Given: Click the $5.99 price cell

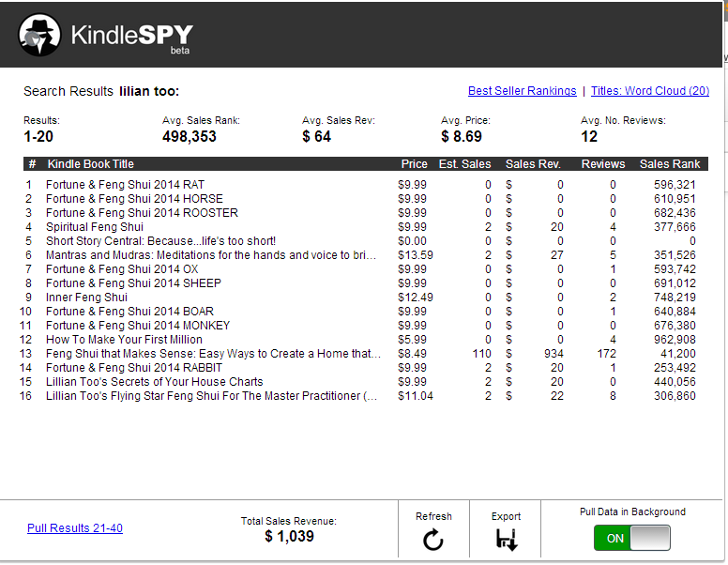Looking at the screenshot, I should coord(412,340).
